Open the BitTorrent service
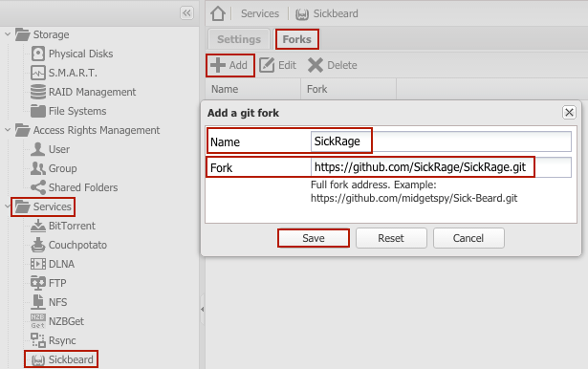This screenshot has height=369, width=588. point(63,226)
